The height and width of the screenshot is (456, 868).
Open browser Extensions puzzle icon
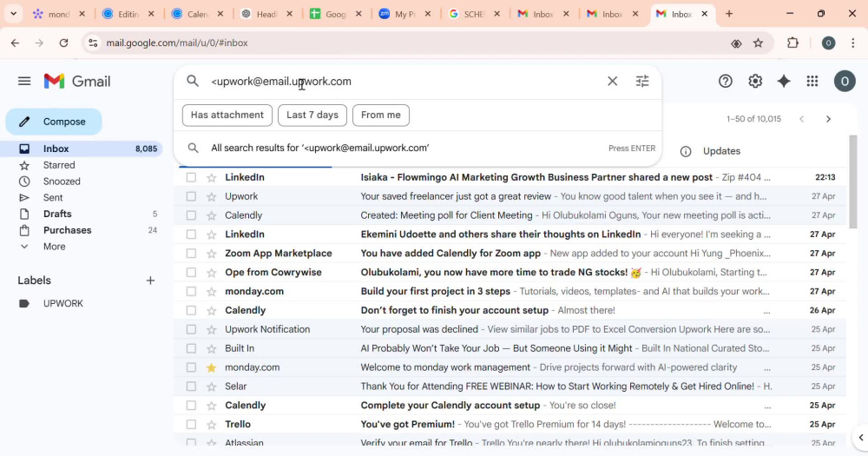pos(792,43)
